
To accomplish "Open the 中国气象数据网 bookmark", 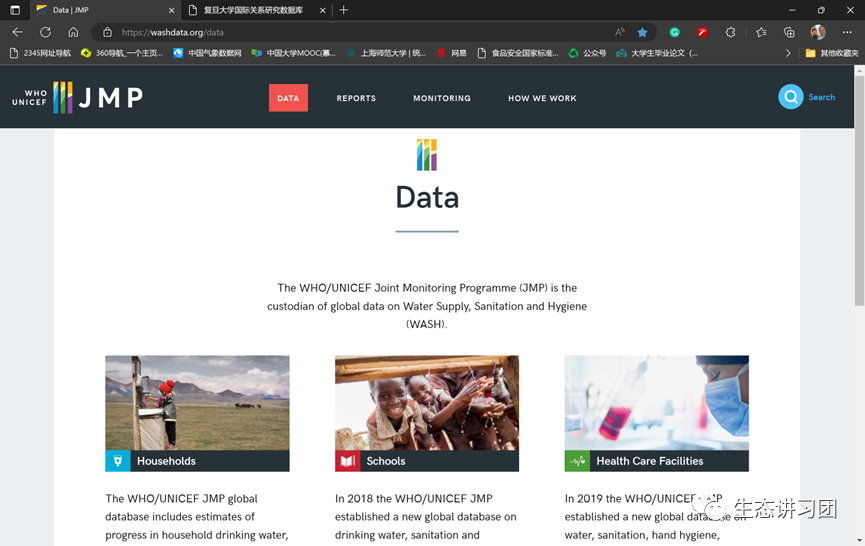I will pyautogui.click(x=207, y=53).
